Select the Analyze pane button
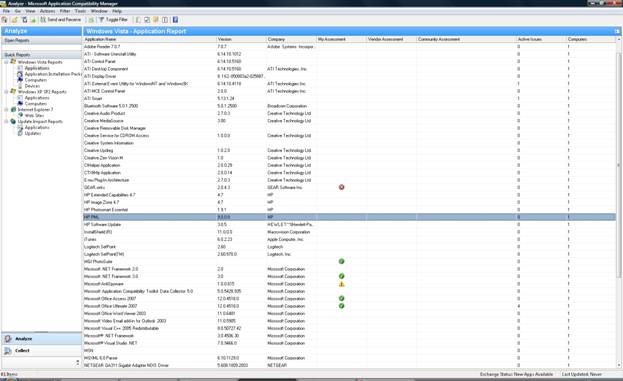Image resolution: width=623 pixels, height=381 pixels. tap(41, 338)
